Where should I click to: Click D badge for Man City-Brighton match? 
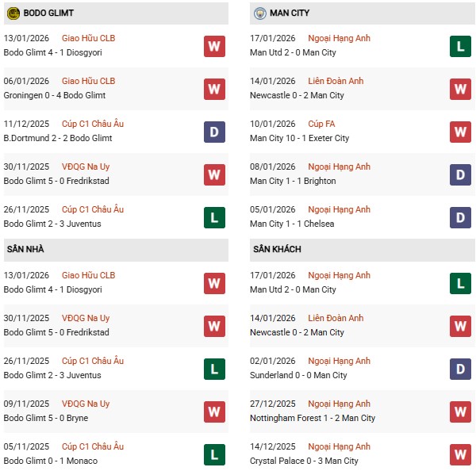(x=460, y=174)
